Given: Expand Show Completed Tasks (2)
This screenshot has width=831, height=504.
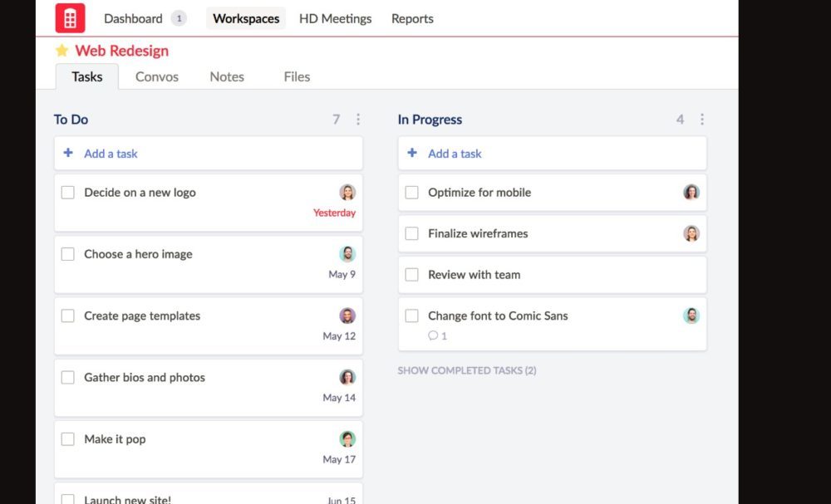Looking at the screenshot, I should 466,370.
